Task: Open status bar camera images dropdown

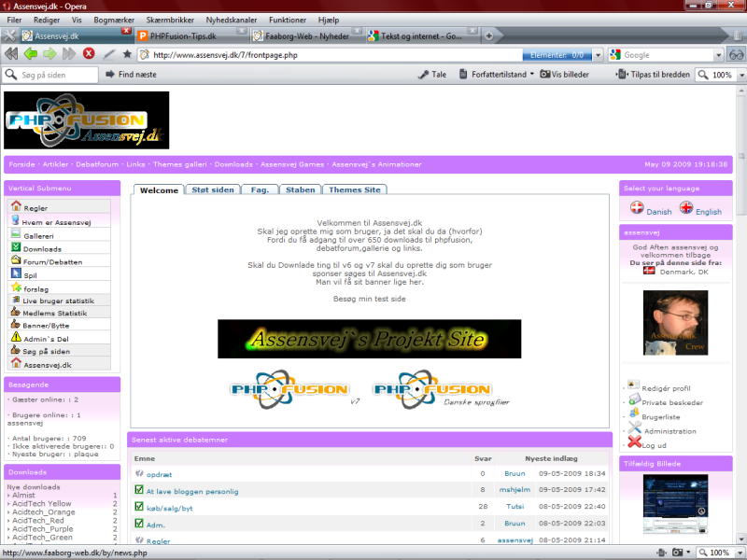Action: (x=688, y=553)
